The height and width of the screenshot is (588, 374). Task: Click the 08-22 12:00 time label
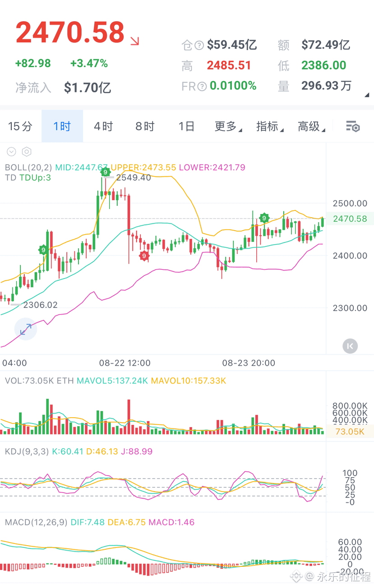coord(125,363)
